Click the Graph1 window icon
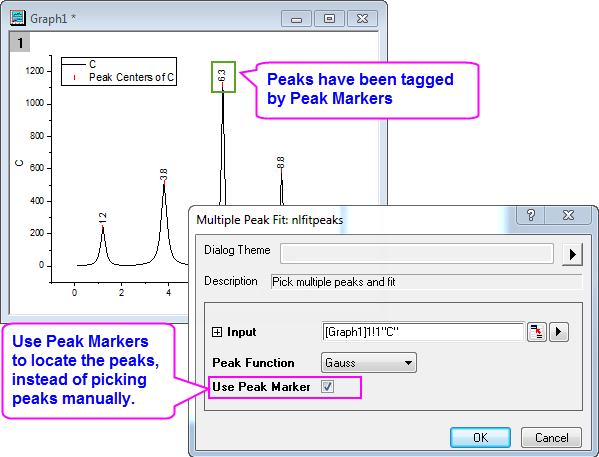599x457 pixels. coord(17,18)
